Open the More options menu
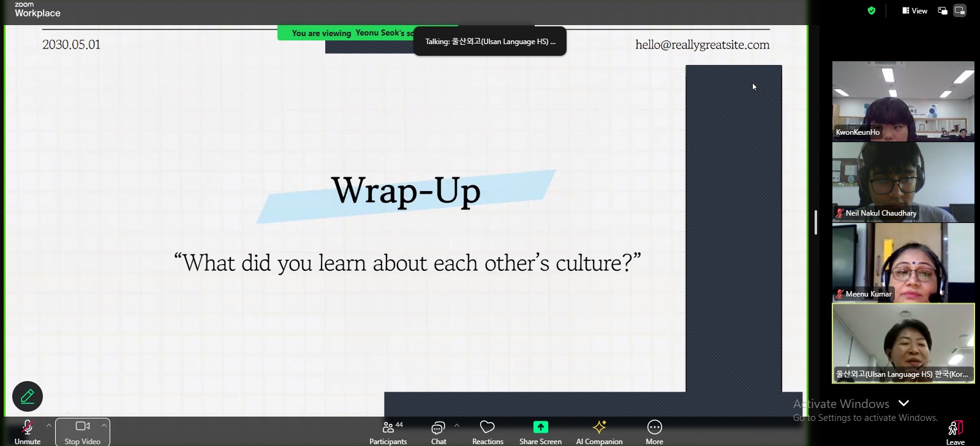This screenshot has height=446, width=980. point(654,431)
